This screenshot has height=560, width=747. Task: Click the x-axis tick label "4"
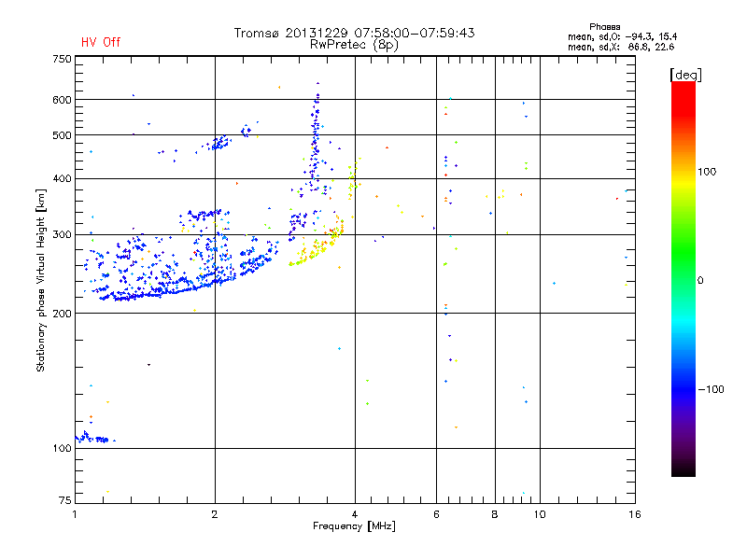click(355, 514)
